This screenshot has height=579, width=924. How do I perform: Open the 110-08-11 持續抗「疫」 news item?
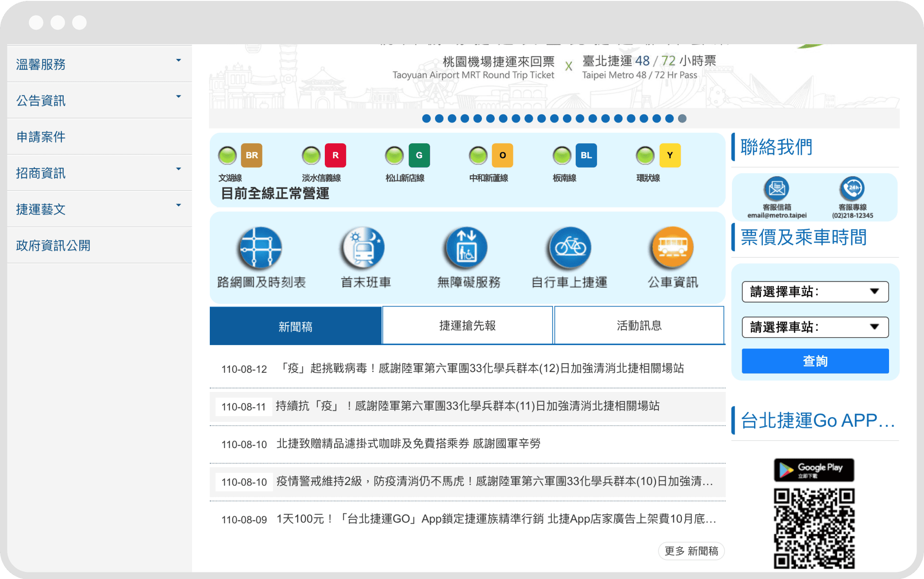(x=468, y=406)
